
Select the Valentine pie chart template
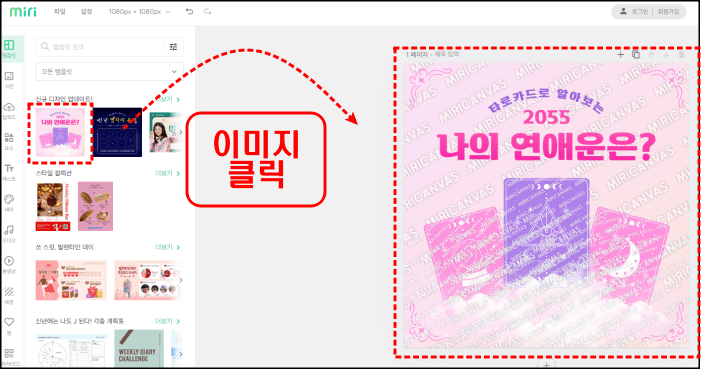[x=148, y=280]
